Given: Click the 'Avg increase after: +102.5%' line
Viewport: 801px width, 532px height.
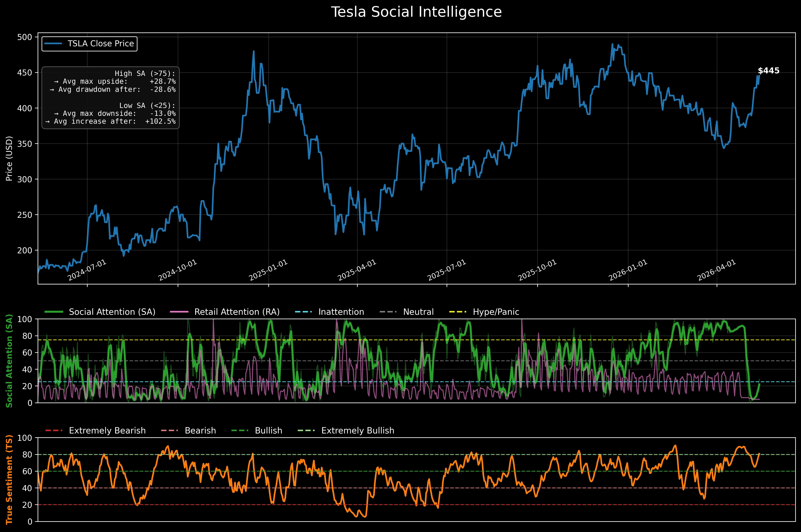Looking at the screenshot, I should coord(111,121).
